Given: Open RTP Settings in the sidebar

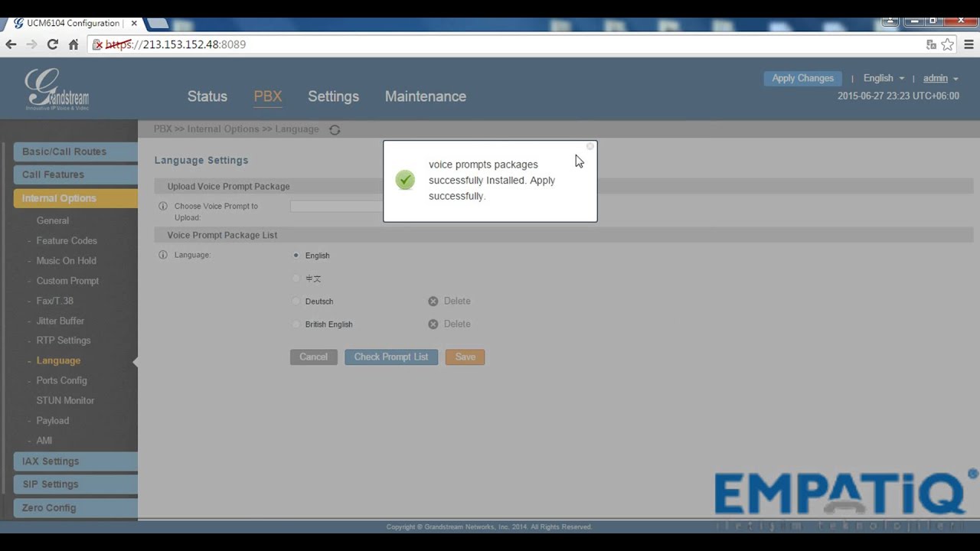Looking at the screenshot, I should pos(64,341).
